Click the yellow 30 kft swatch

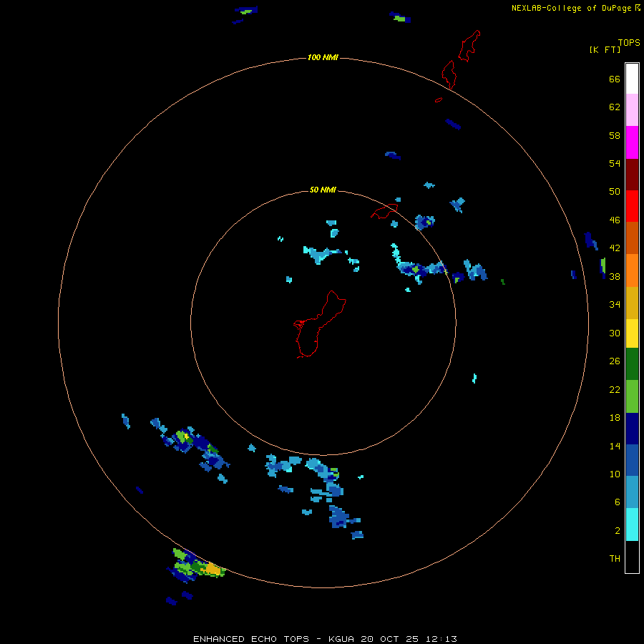632,333
